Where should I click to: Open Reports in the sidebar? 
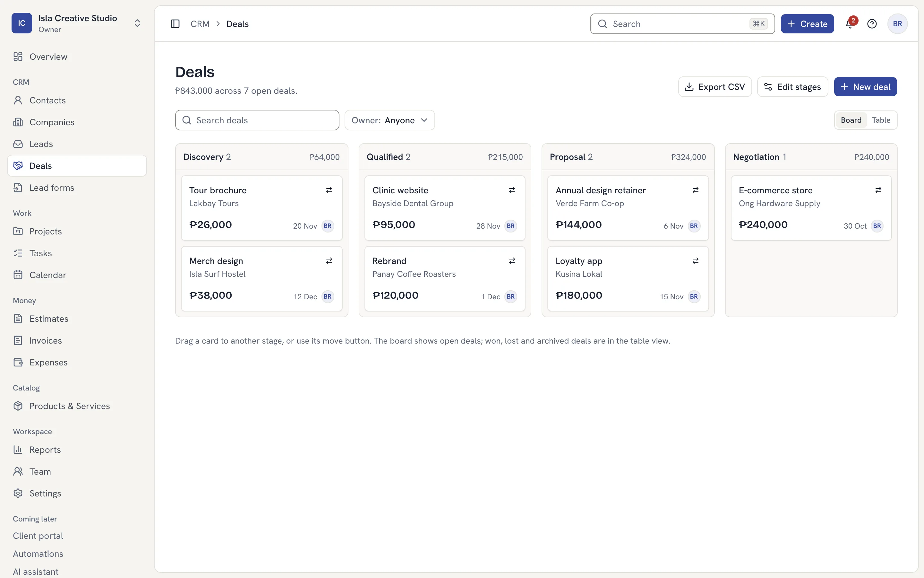point(77,450)
